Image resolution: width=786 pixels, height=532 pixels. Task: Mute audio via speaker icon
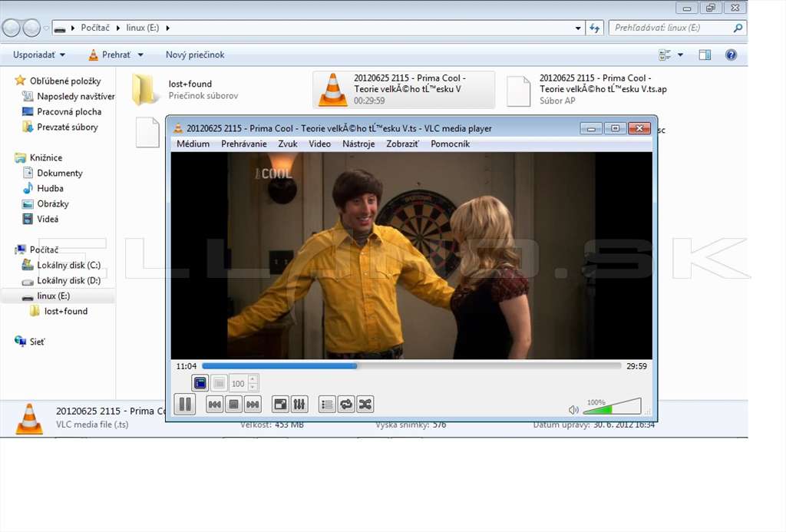[x=573, y=410]
